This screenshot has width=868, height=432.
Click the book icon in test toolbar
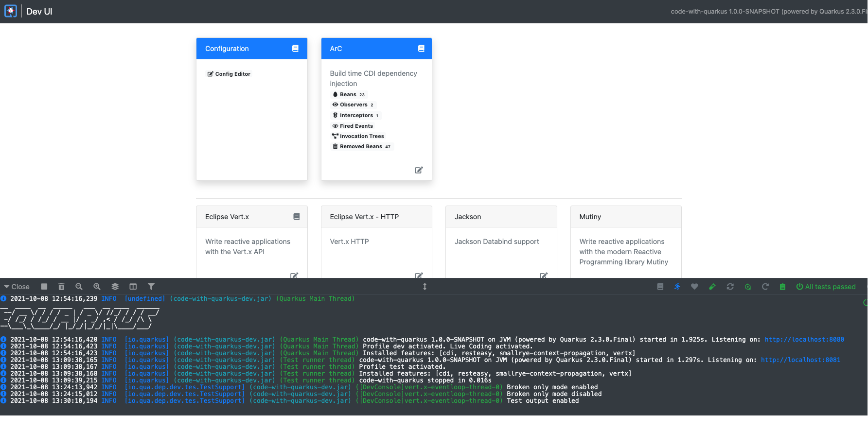(660, 287)
